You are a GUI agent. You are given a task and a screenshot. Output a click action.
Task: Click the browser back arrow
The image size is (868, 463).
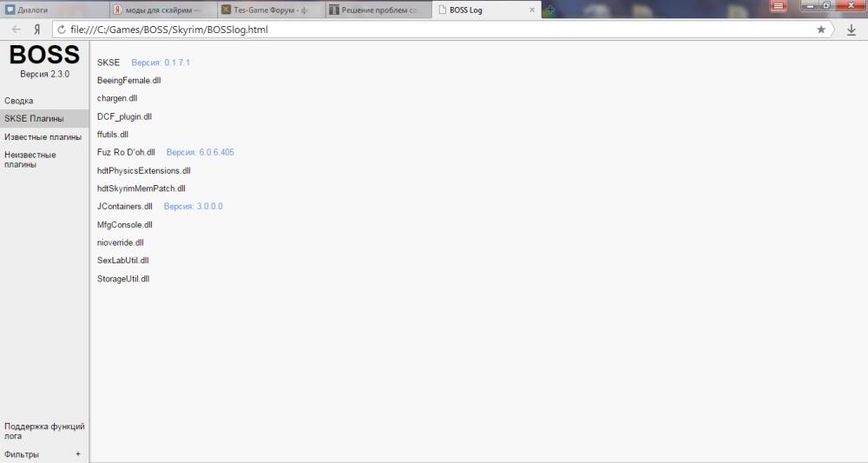(16, 30)
